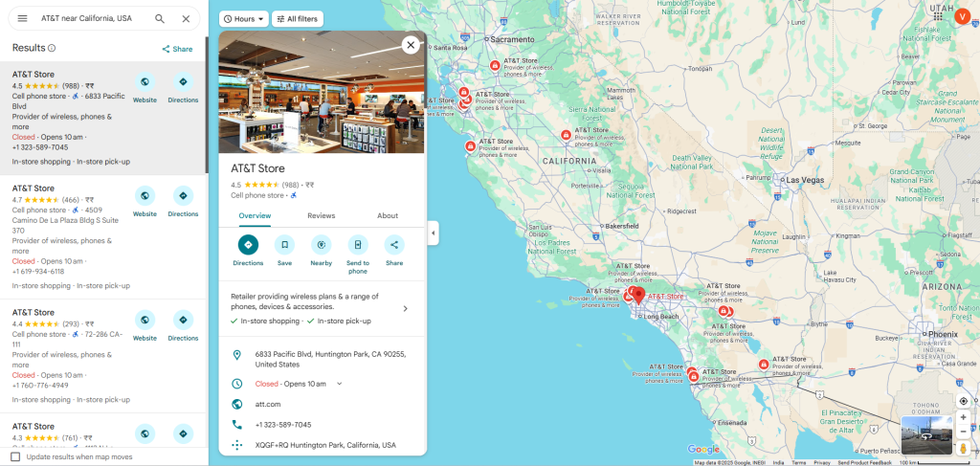Send place to phone
The height and width of the screenshot is (466, 980).
[x=358, y=245]
